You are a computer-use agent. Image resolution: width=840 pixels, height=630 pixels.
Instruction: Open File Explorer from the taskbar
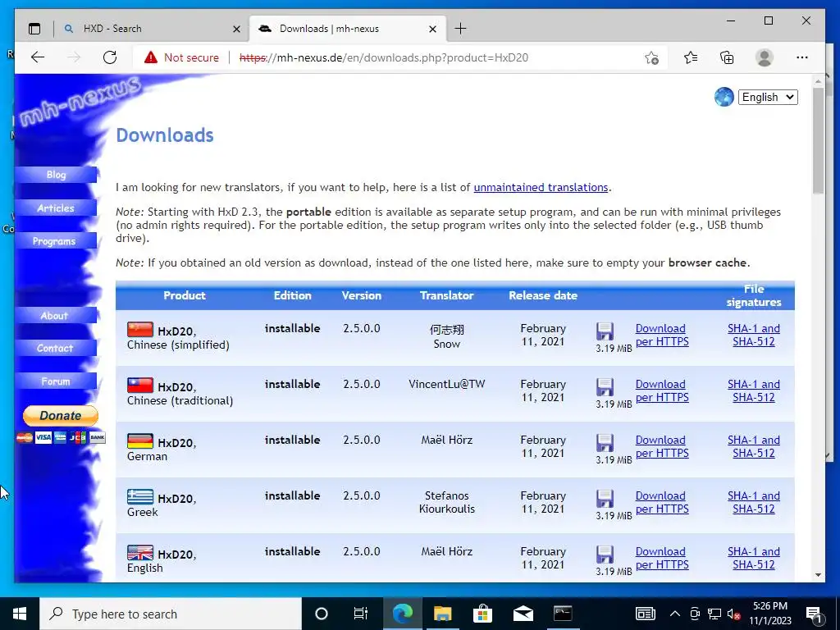click(442, 614)
